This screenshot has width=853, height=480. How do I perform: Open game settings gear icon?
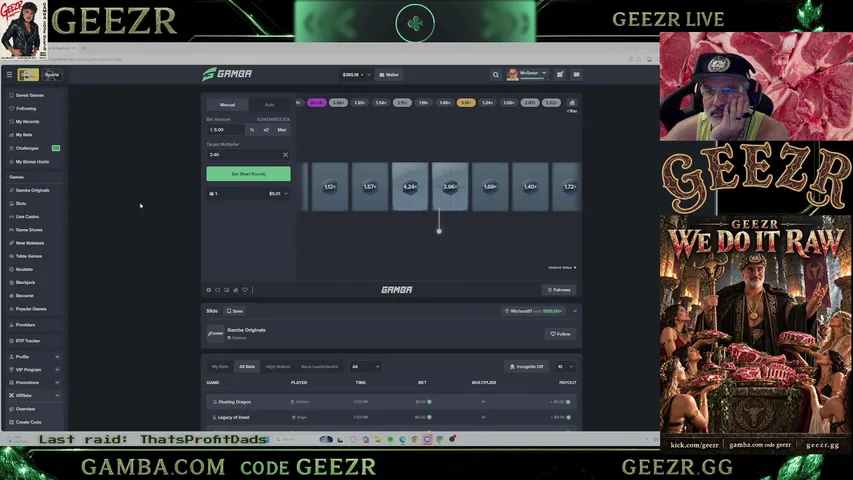(209, 290)
